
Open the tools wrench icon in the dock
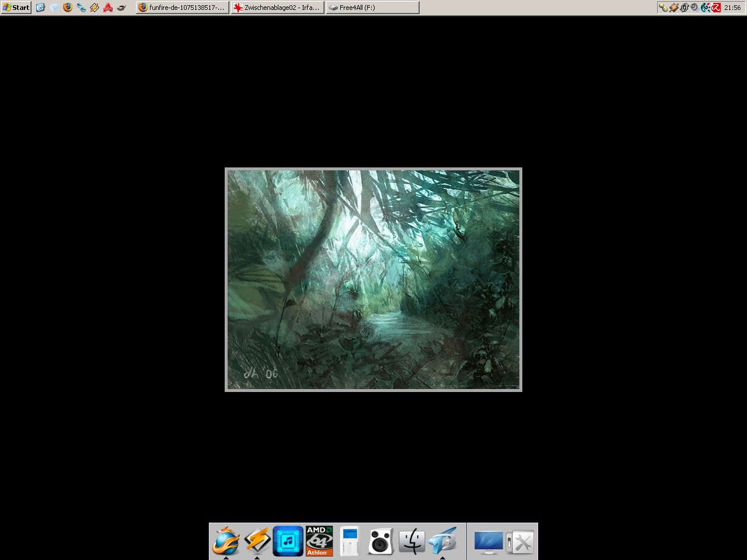click(x=519, y=542)
